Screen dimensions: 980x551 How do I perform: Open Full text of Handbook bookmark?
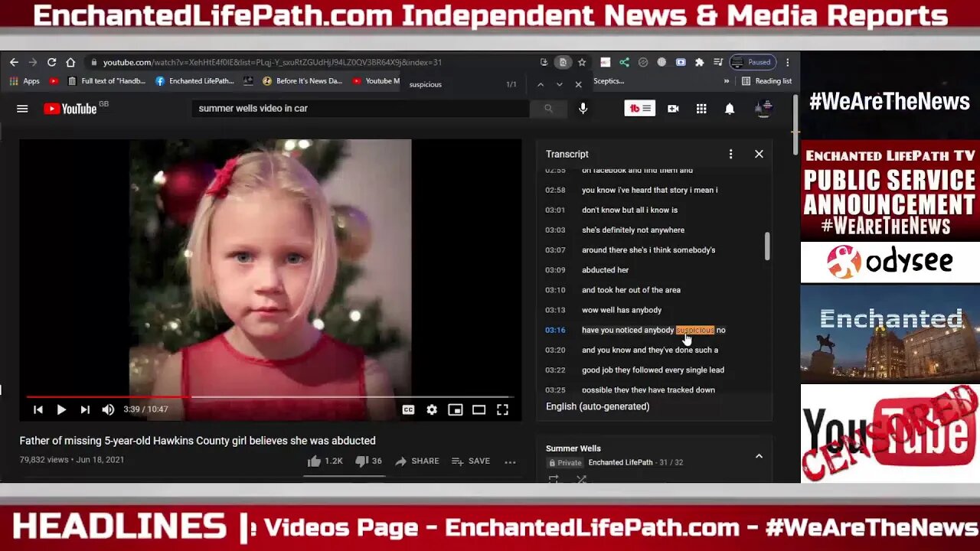click(106, 81)
